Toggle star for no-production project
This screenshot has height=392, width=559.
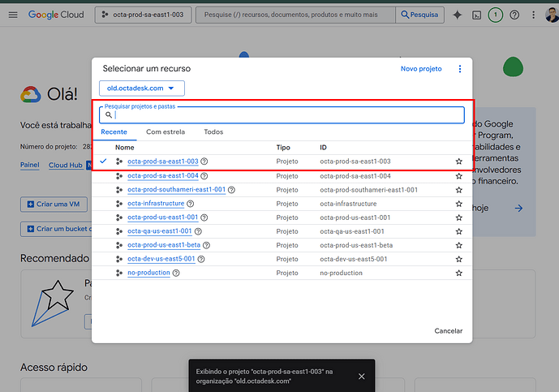(x=458, y=274)
